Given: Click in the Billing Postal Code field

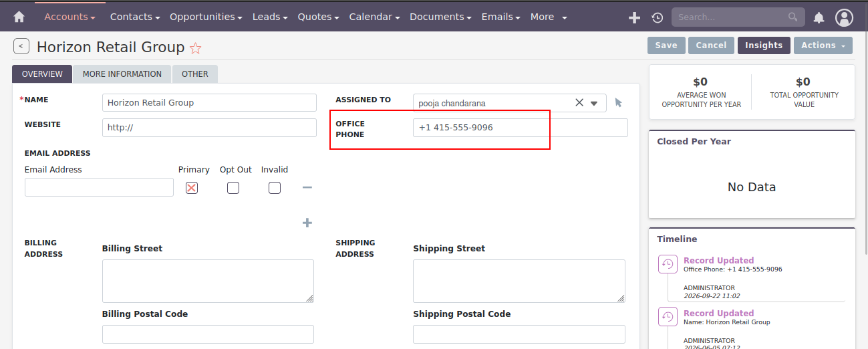Looking at the screenshot, I should [208, 334].
